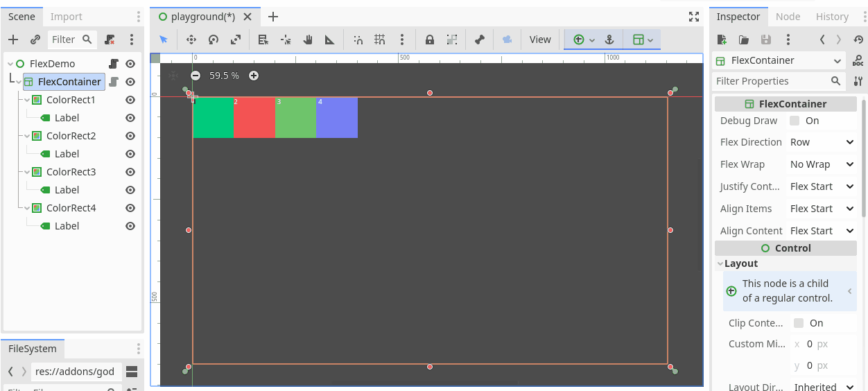Zoom in the canvas with the plus button
868x391 pixels.
pyautogui.click(x=254, y=76)
